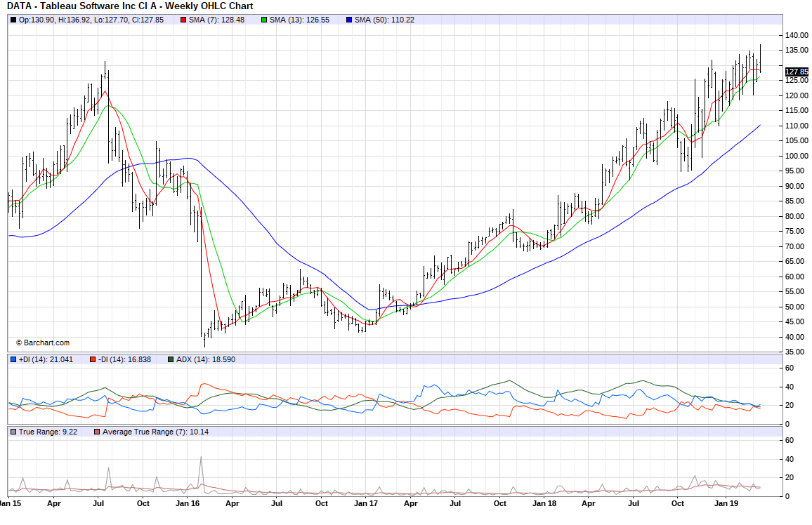This screenshot has width=812, height=525.
Task: Click the green SMA (13) legend swatch
Action: coord(264,20)
